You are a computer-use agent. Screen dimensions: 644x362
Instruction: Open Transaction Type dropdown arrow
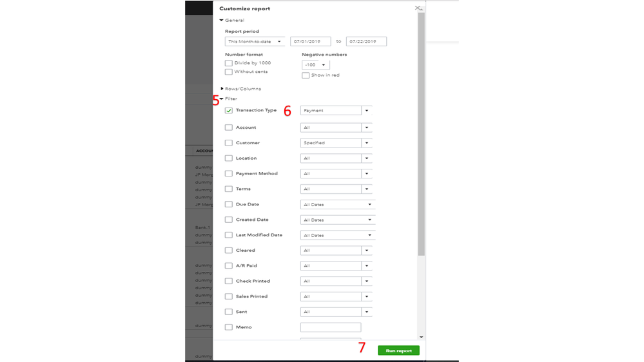tap(367, 111)
